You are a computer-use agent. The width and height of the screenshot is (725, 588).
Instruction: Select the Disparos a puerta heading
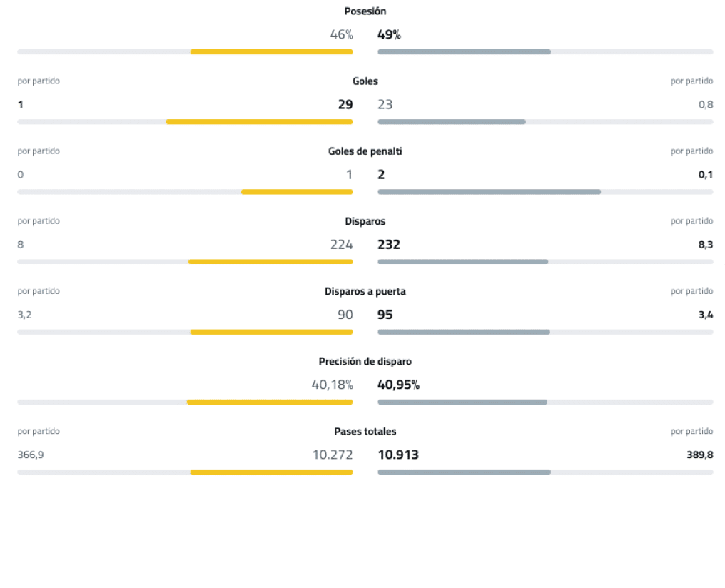click(x=365, y=291)
